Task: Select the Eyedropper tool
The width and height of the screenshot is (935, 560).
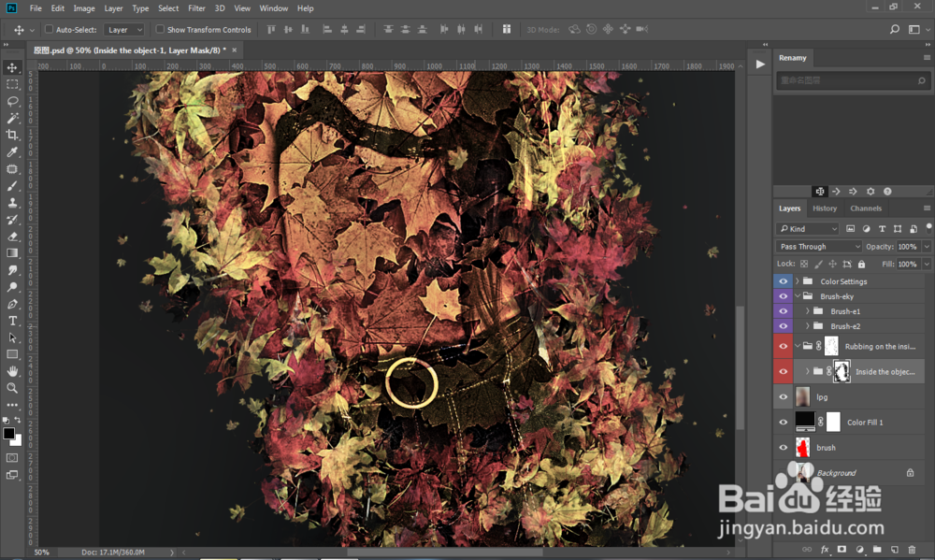Action: click(x=12, y=152)
